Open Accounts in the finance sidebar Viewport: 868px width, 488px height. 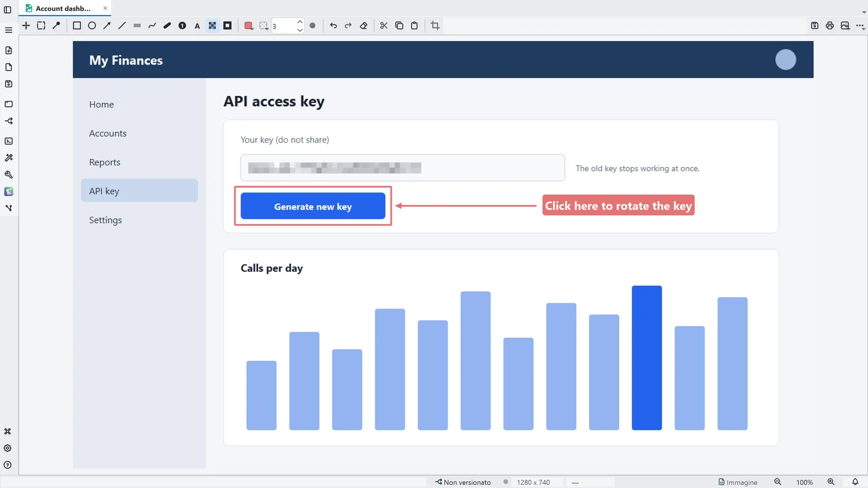(x=108, y=133)
